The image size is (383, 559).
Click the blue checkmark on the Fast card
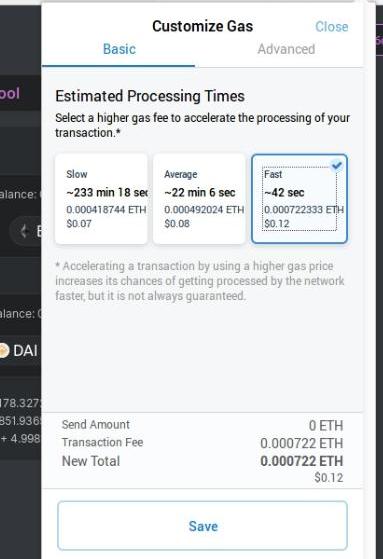(337, 165)
